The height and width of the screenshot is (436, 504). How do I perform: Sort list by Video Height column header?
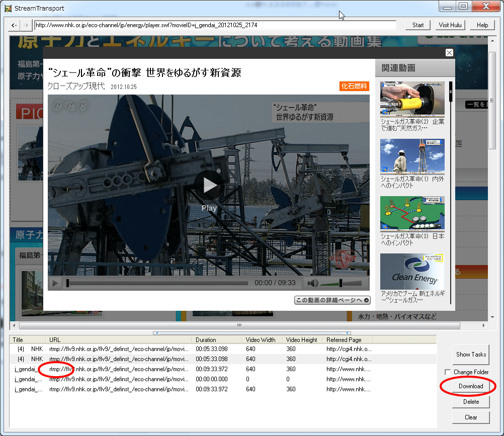[303, 339]
